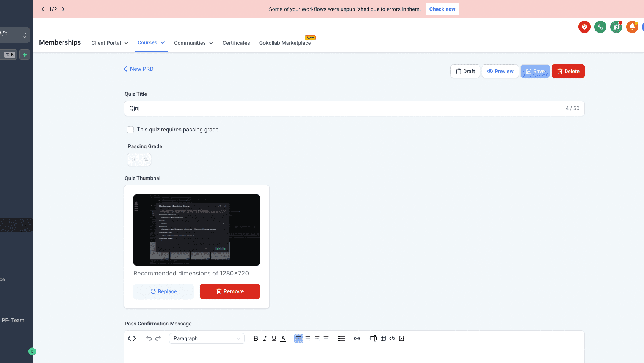Toggle bold formatting in the editor
The width and height of the screenshot is (644, 363).
(x=256, y=338)
